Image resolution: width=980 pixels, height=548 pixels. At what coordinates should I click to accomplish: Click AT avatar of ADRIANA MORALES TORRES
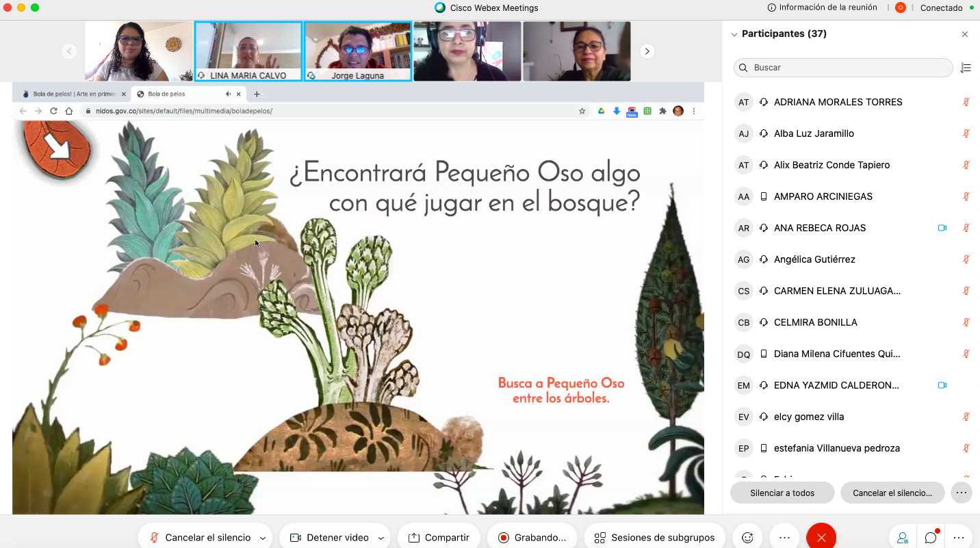tap(744, 102)
